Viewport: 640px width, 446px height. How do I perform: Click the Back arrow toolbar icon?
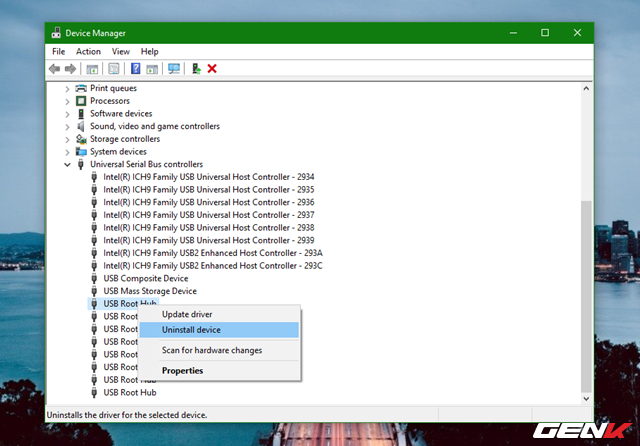pyautogui.click(x=54, y=69)
